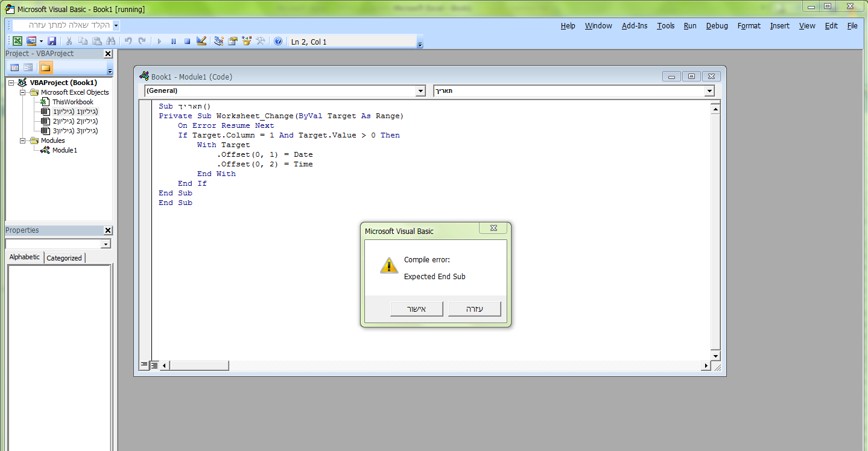Click the Undo arrow icon
The height and width of the screenshot is (451, 868).
click(x=128, y=41)
